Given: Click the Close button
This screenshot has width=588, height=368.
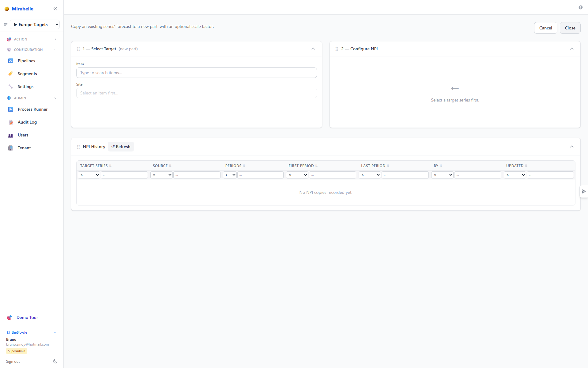Looking at the screenshot, I should pos(570,28).
